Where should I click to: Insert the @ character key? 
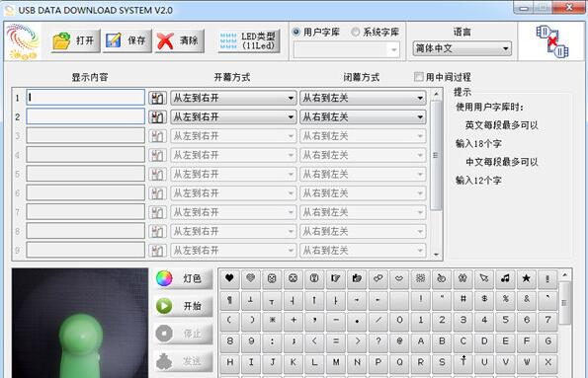point(399,341)
